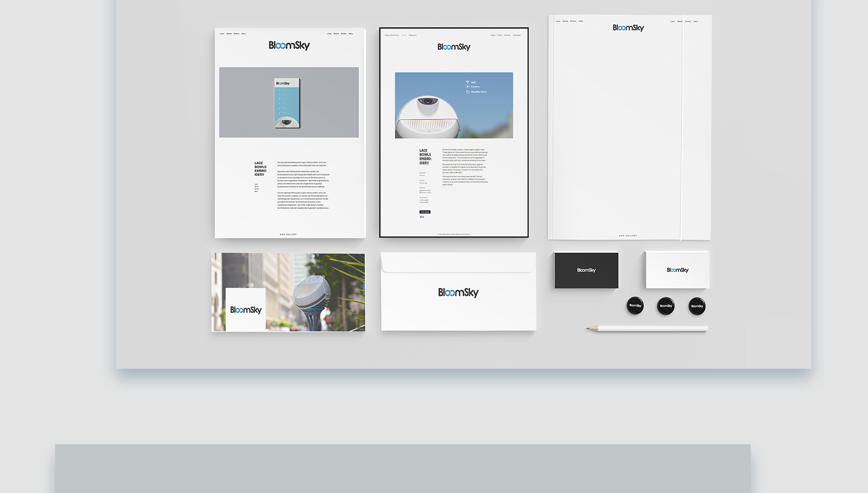Click Facebook in the framed page navigation

[517, 35]
